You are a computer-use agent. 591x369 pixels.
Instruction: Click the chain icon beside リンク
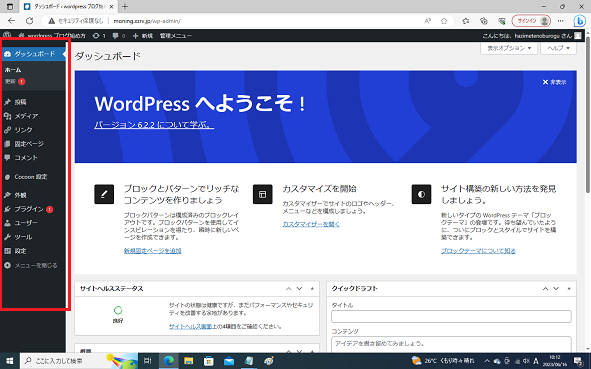pos(7,130)
